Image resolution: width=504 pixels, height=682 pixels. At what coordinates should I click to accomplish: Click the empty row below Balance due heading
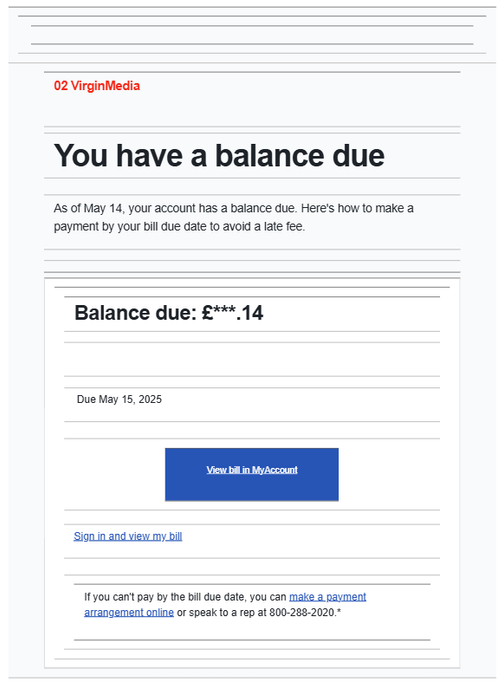click(252, 359)
